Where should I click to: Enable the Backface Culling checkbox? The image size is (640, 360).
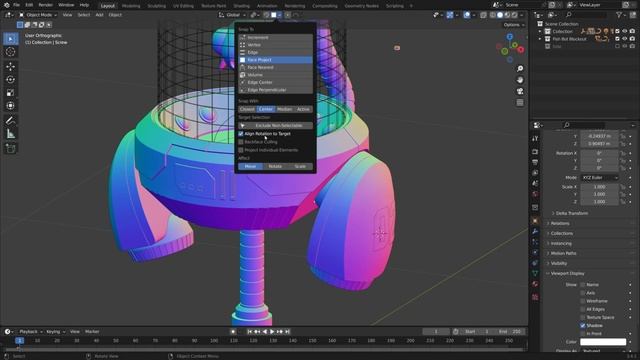point(241,142)
